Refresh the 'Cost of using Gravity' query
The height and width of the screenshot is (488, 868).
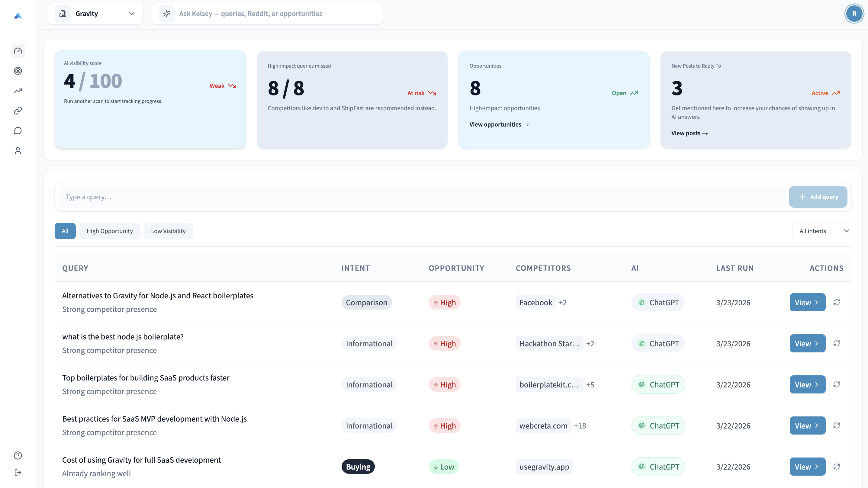click(837, 467)
